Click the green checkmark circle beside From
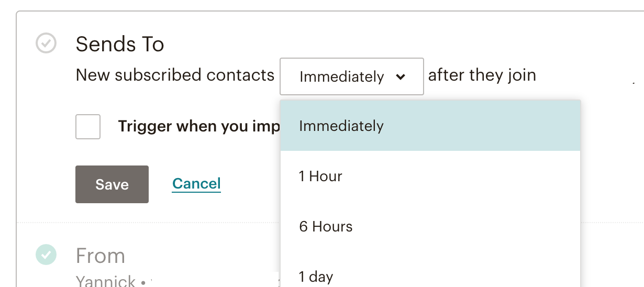This screenshot has height=287, width=644. (x=46, y=255)
